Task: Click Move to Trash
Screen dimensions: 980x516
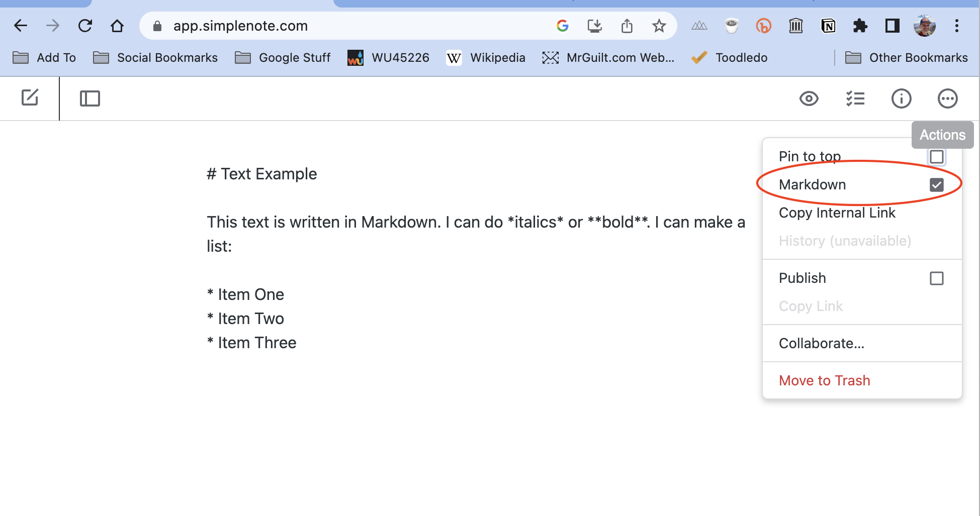Action: click(824, 380)
